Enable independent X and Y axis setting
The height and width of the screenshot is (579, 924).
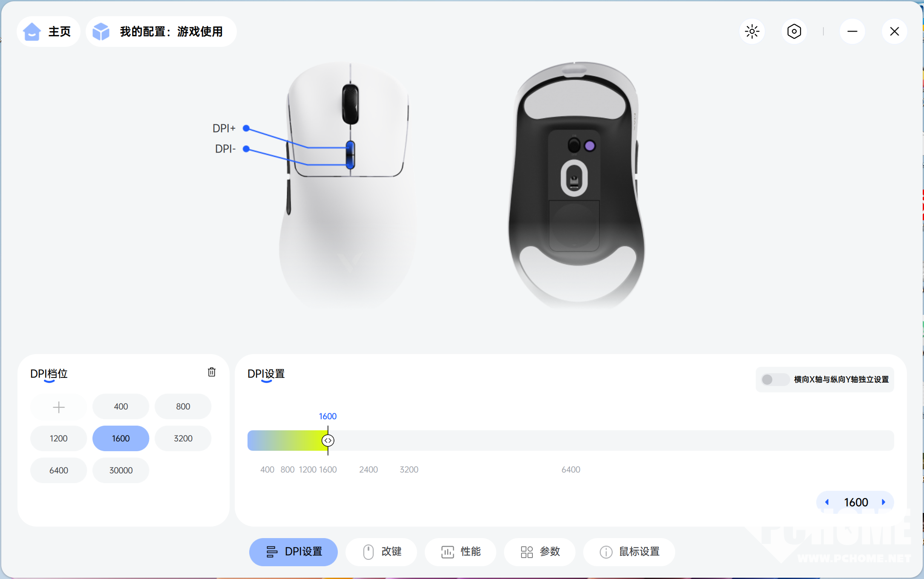click(x=774, y=379)
